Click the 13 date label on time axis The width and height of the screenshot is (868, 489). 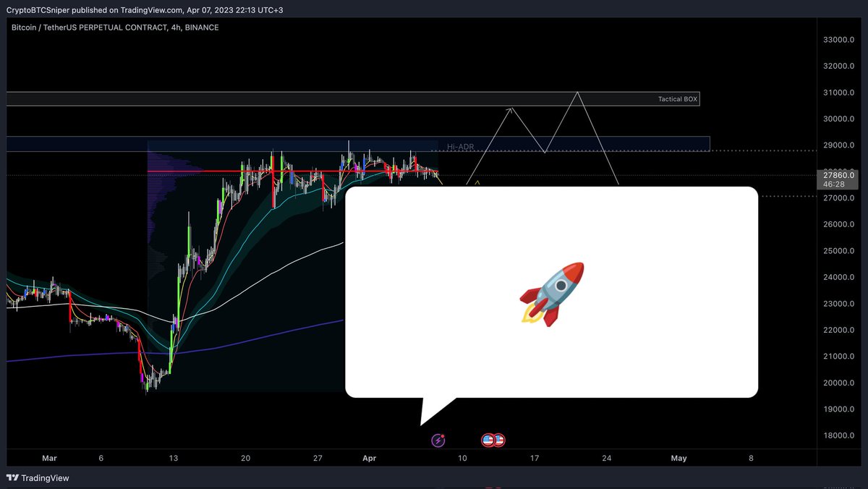pos(174,458)
